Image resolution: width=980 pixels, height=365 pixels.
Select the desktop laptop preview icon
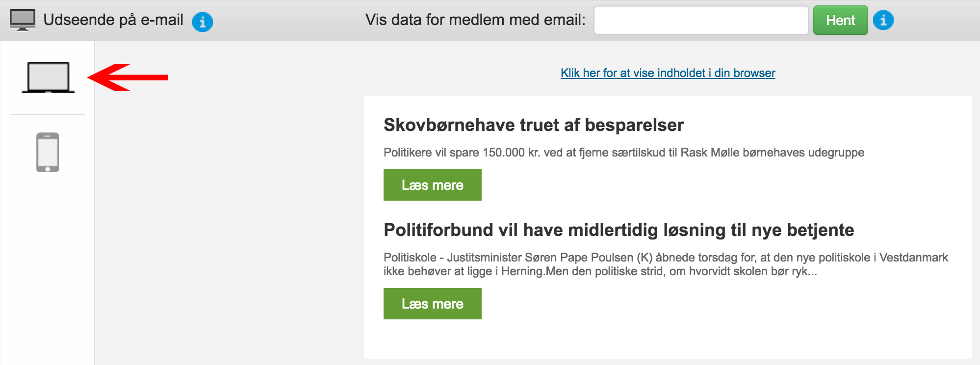pos(48,77)
